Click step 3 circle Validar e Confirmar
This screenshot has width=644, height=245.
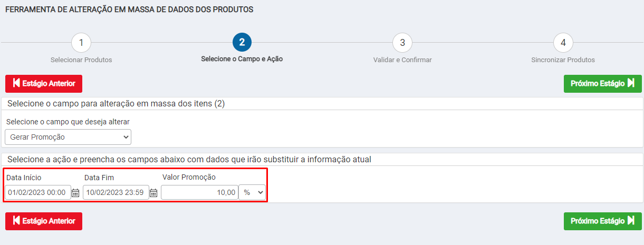point(402,42)
